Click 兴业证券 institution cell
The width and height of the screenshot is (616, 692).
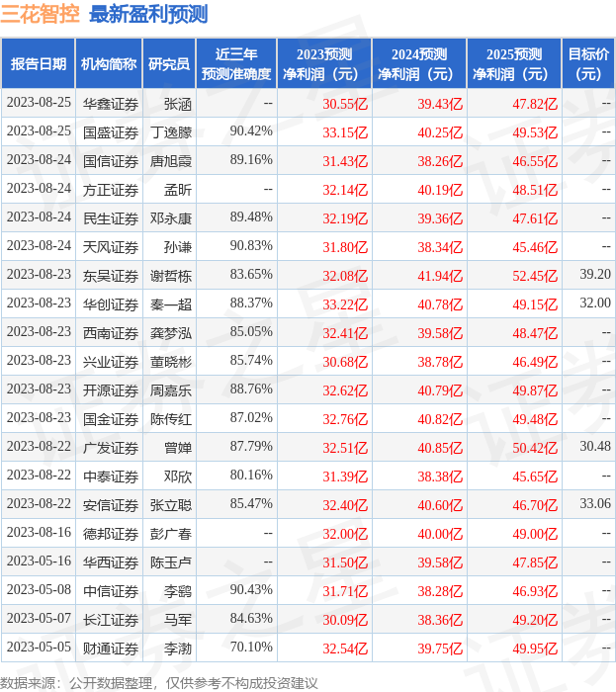point(111,363)
